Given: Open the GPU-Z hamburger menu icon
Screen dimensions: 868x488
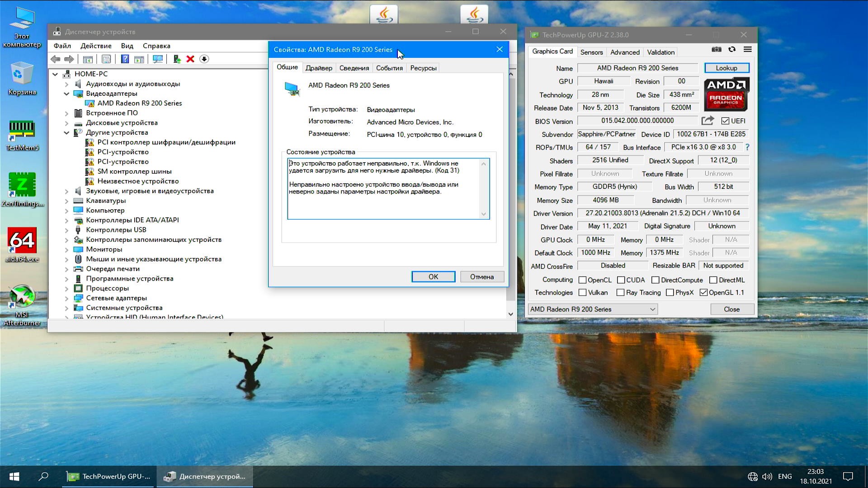Looking at the screenshot, I should (748, 50).
